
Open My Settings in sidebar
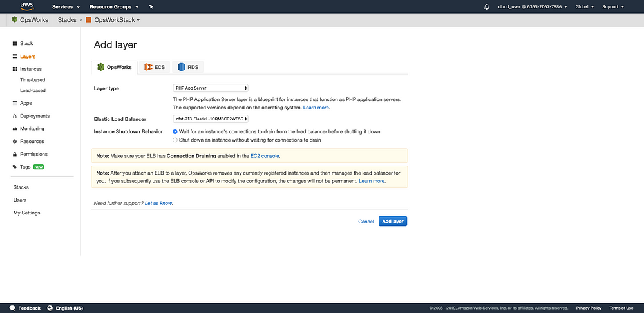point(26,213)
